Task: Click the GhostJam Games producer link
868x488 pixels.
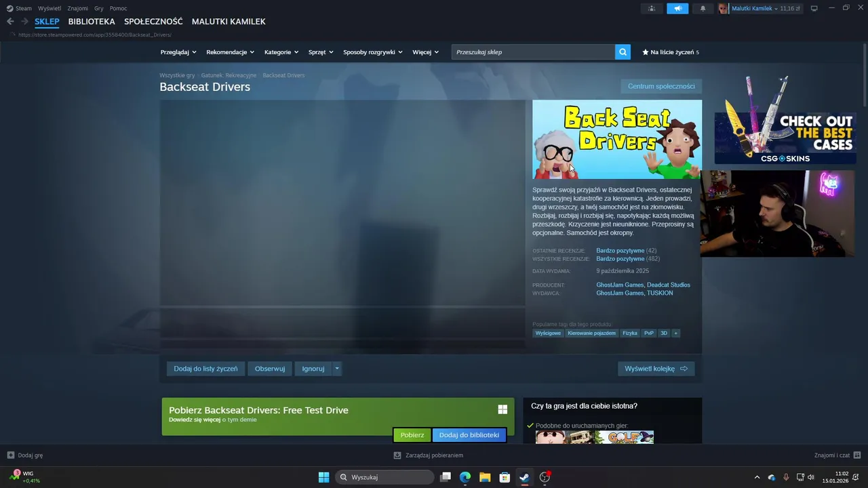Action: coord(620,285)
